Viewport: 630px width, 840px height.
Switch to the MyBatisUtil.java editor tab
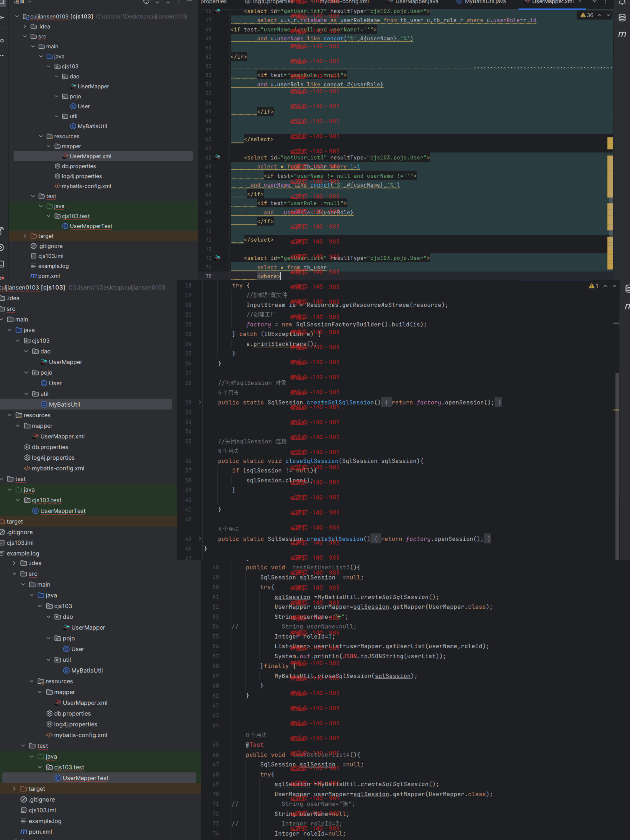481,2
